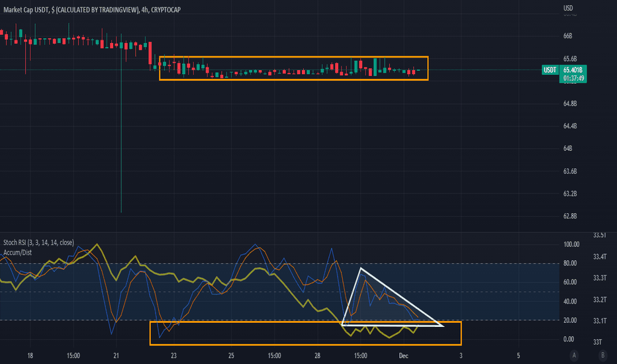Click the 65.6B price axis label

570,59
